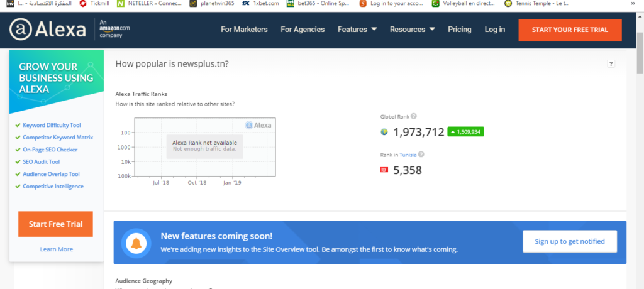This screenshot has width=644, height=289.
Task: Click the help question mark beside Global Rank
Action: pyautogui.click(x=414, y=116)
